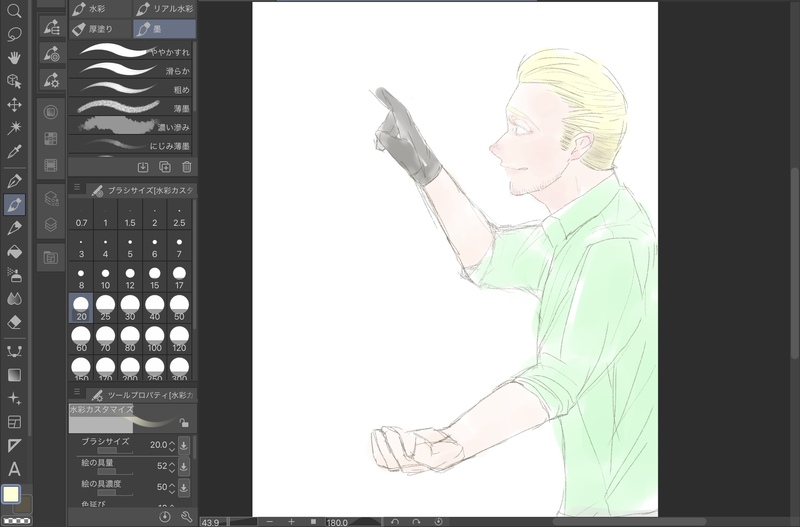Open the sub tool detail wrench icon

pos(187,516)
